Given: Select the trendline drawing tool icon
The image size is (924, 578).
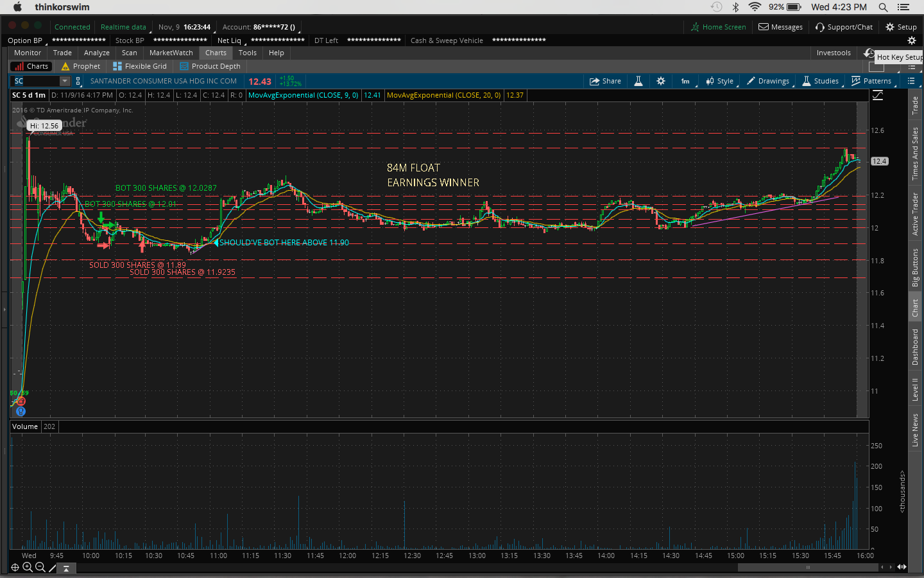Looking at the screenshot, I should [x=53, y=567].
